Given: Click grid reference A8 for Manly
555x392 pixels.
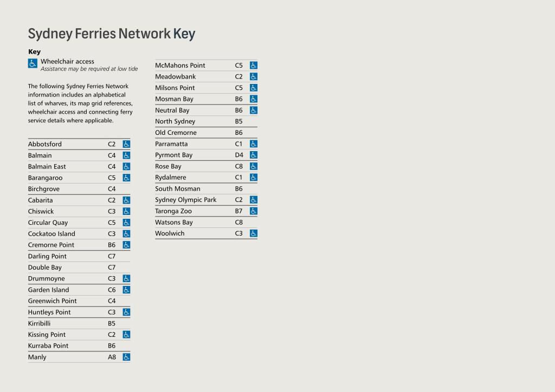Looking at the screenshot, I should click(x=112, y=357).
